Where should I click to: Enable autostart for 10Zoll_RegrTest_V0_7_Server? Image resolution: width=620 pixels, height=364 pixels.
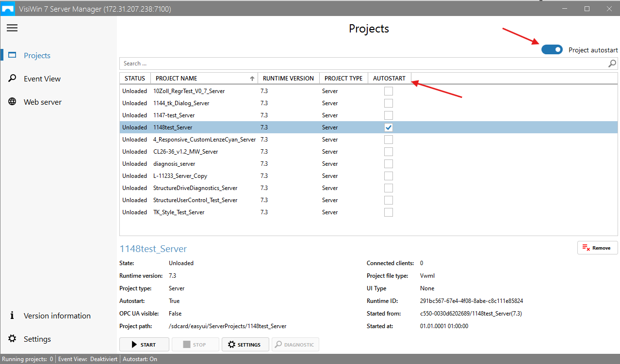pos(388,91)
